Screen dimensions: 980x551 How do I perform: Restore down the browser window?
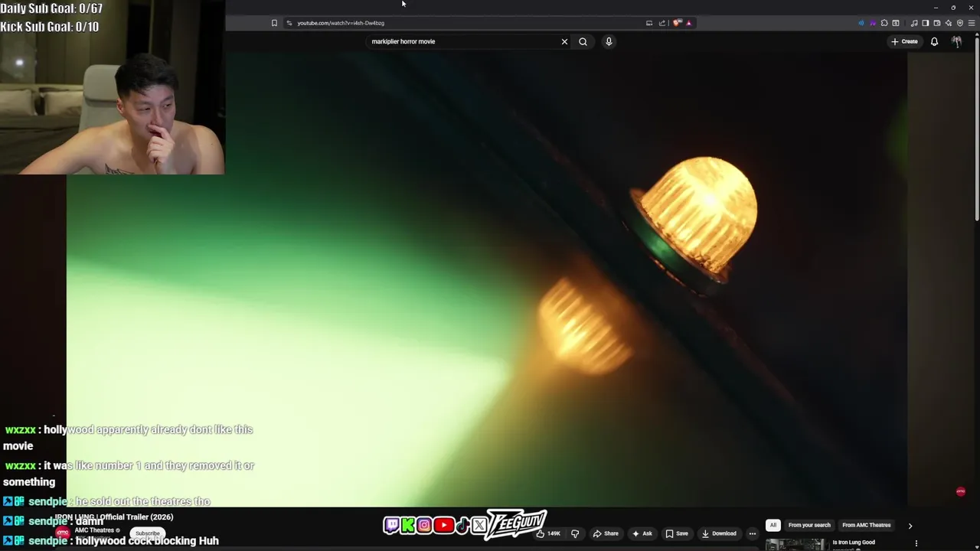click(953, 8)
